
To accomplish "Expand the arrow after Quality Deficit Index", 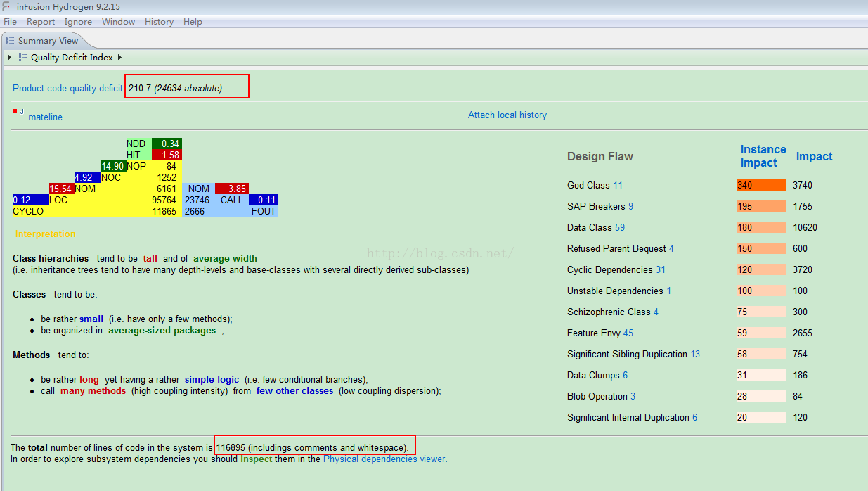I will pos(119,58).
